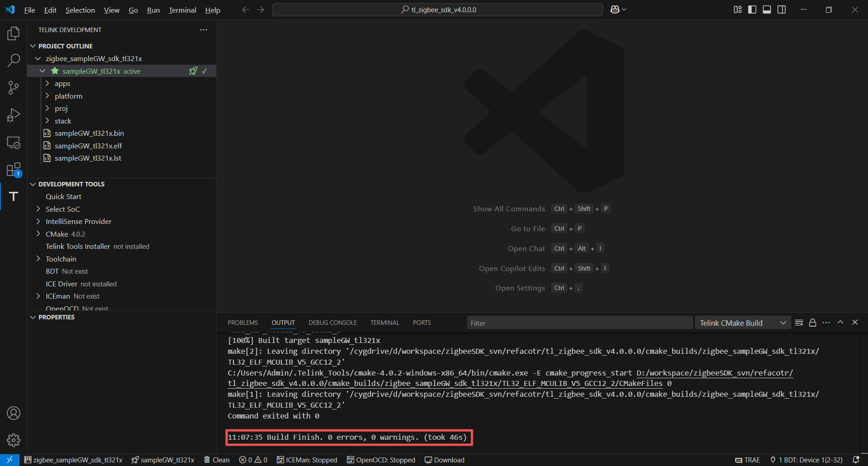Collapse the PROJECT OUTLINE section

pos(33,46)
